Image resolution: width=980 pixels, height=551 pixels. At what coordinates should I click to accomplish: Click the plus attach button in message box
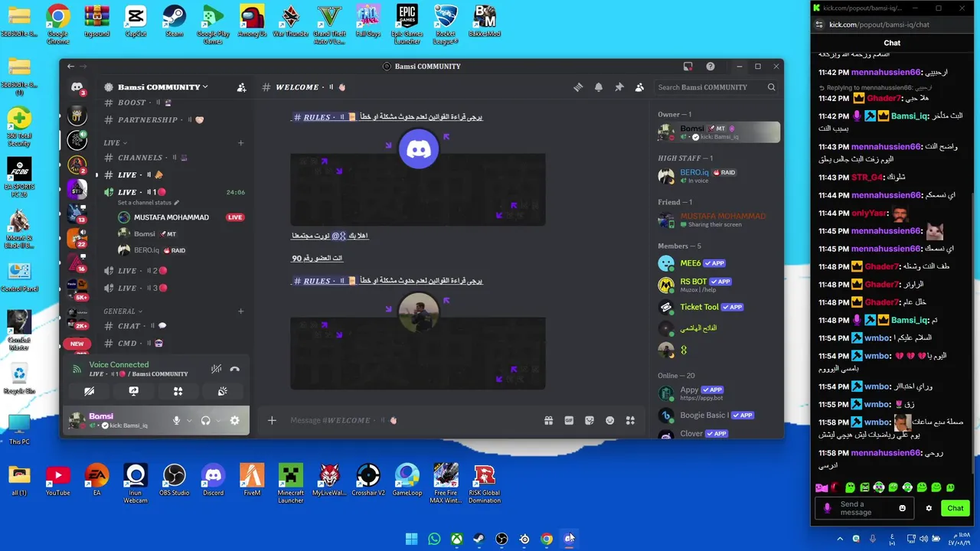(x=272, y=420)
